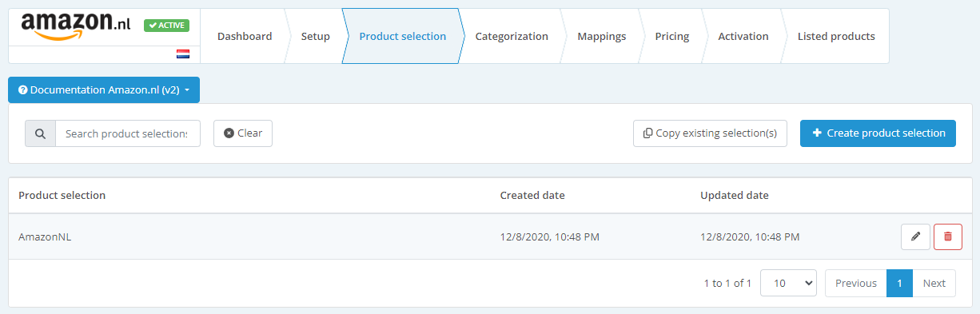Click the '1 to 1 of 1' count text
The width and height of the screenshot is (980, 314).
727,283
